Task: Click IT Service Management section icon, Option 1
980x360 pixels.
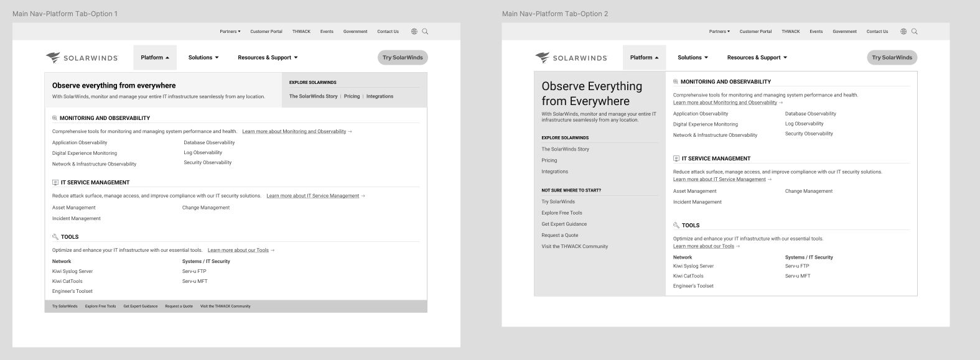Action: point(55,182)
